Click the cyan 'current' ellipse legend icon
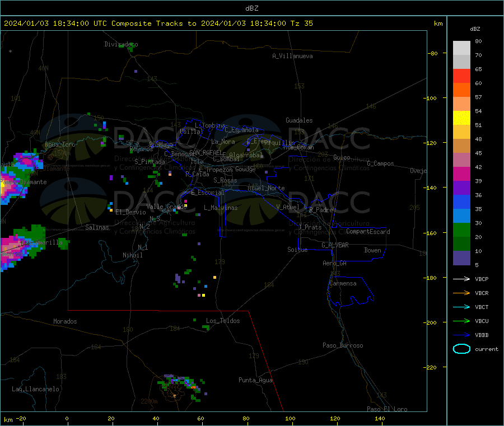504x426 pixels. 461,349
